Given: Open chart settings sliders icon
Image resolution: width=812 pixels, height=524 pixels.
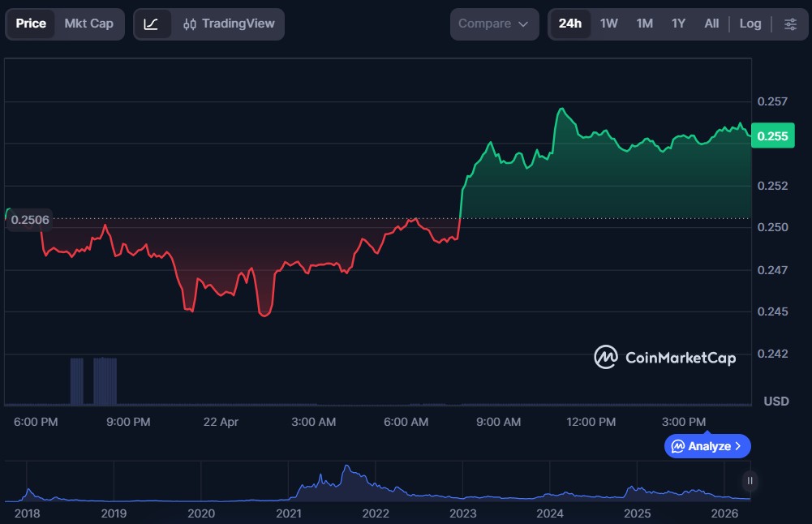Looking at the screenshot, I should (789, 24).
